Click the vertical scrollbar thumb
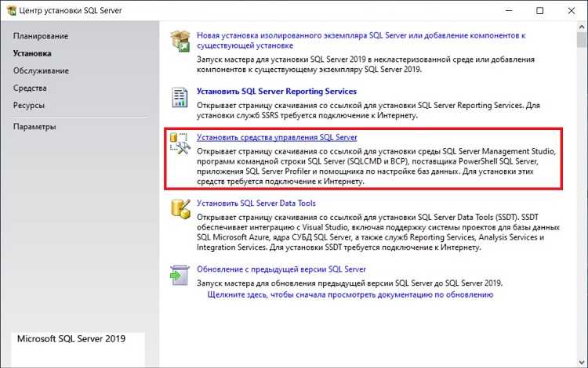The width and height of the screenshot is (588, 368). [x=582, y=40]
